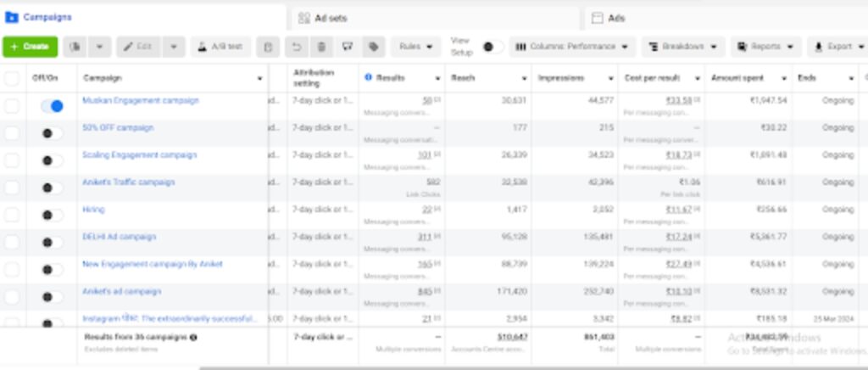Check the Hiring row checkbox
This screenshot has width=868, height=370.
pos(12,215)
